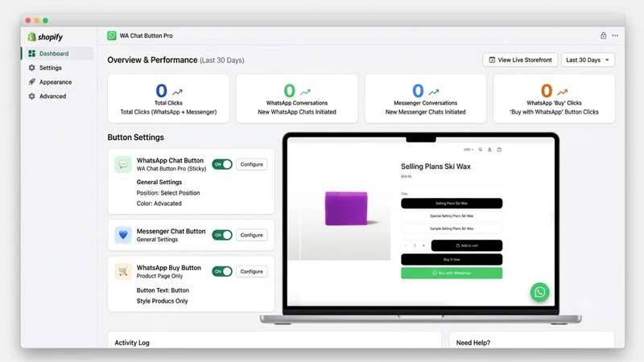Click the Messenger Conversations stat card
The image size is (644, 362).
click(426, 98)
